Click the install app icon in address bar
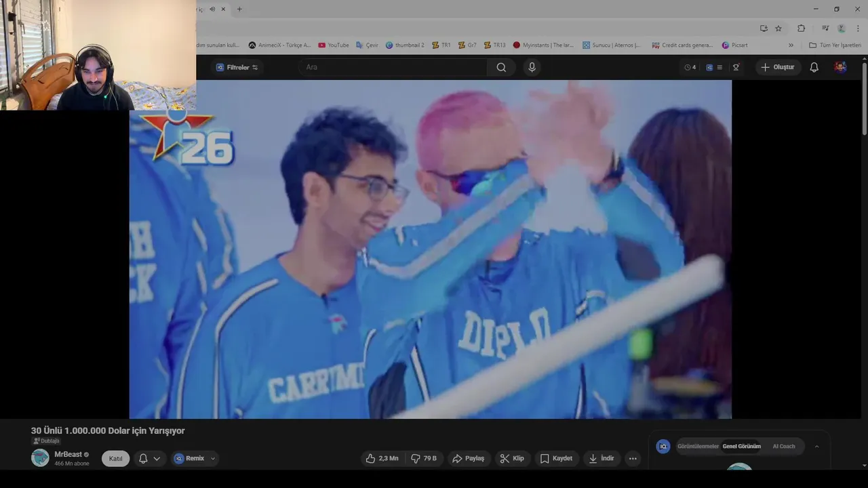 pos(764,28)
